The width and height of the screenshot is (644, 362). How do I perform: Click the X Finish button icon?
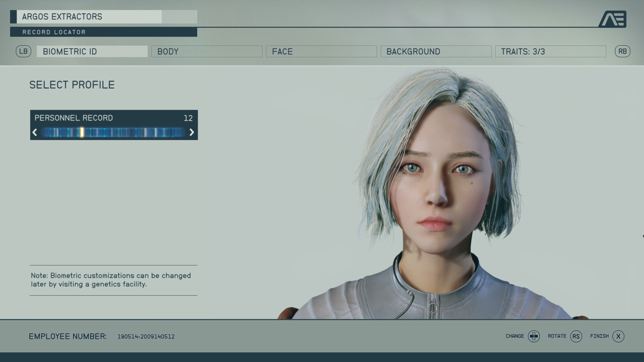click(618, 336)
